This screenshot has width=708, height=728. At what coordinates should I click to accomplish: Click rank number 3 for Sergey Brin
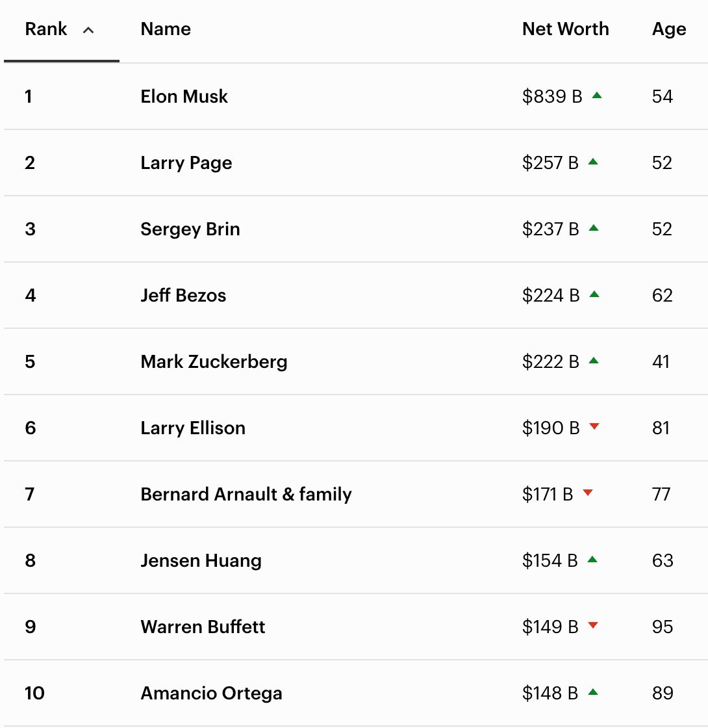click(30, 229)
